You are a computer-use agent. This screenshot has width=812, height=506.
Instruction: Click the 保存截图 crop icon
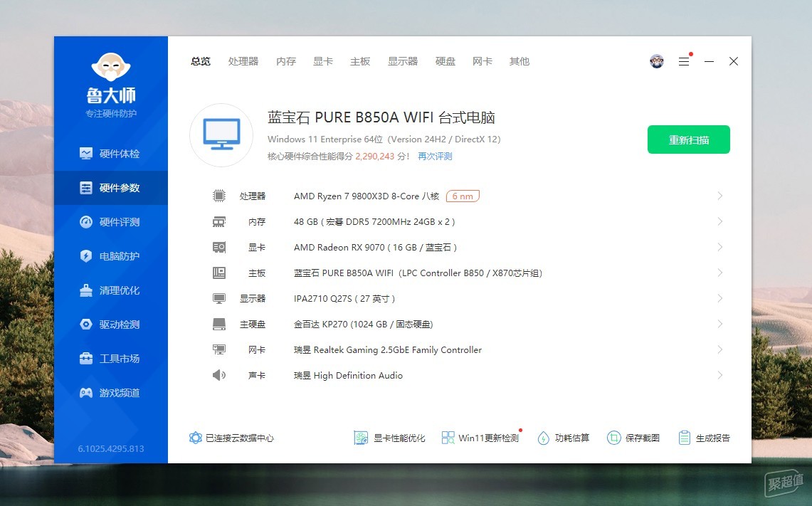613,438
